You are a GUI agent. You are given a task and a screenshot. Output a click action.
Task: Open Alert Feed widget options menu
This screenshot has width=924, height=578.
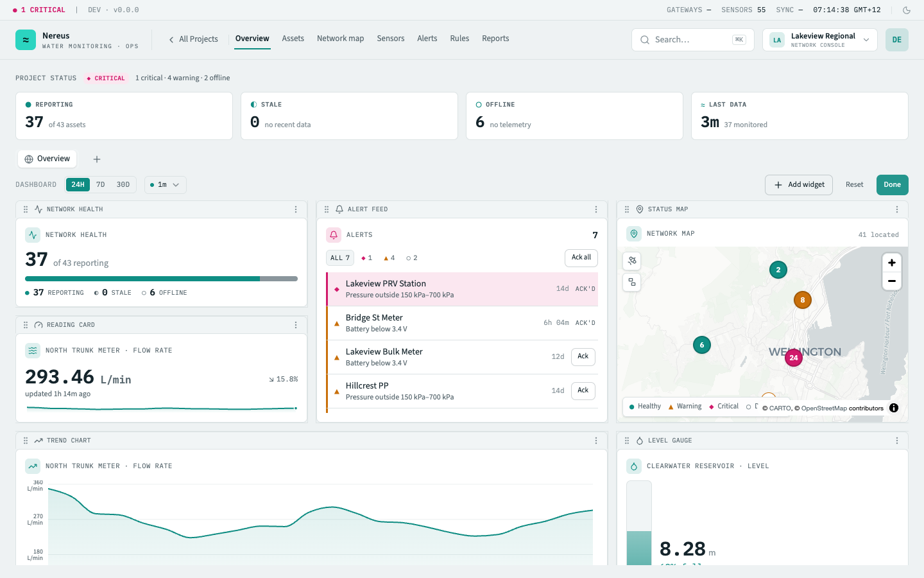pyautogui.click(x=596, y=209)
